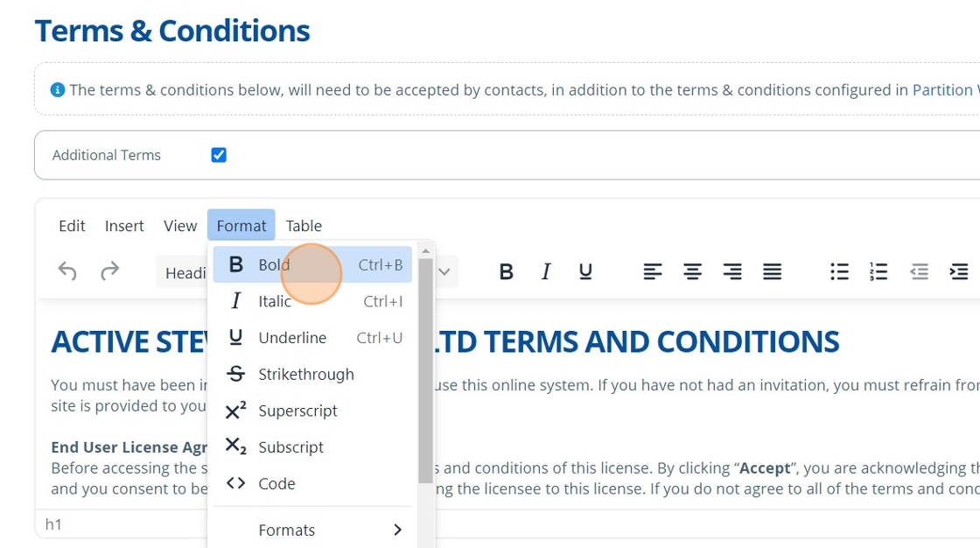
Task: Select Strikethrough from the Format menu
Action: click(305, 374)
